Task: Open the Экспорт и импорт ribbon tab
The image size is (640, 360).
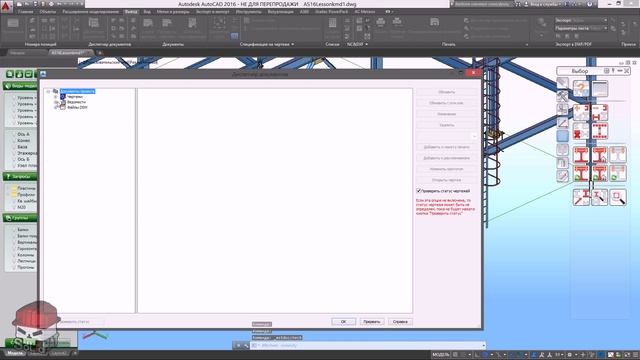Action: tap(213, 12)
